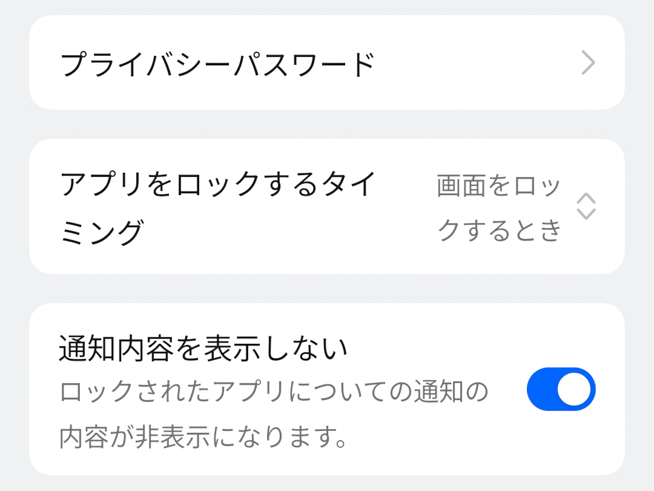Image resolution: width=654 pixels, height=491 pixels.
Task: Go into privacy password via right arrow
Action: [x=588, y=63]
